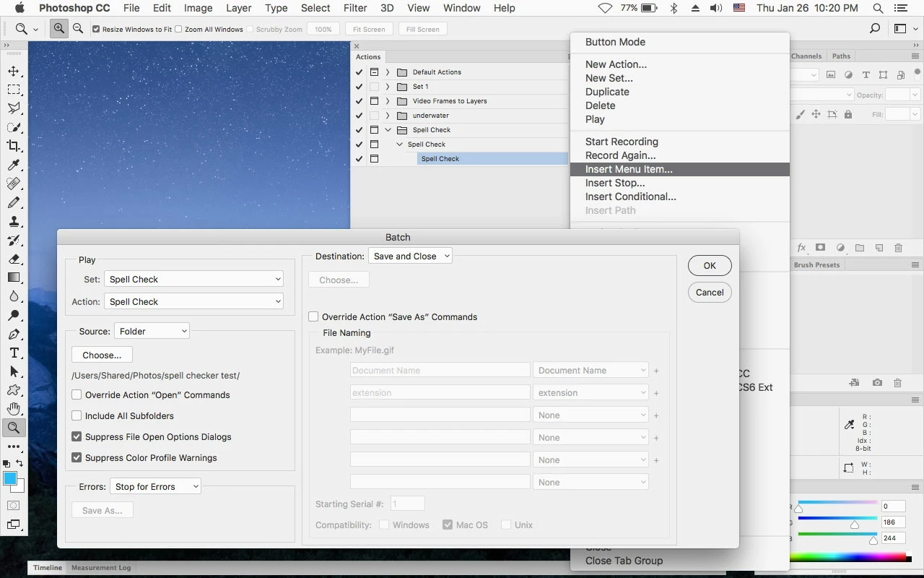Viewport: 924px width, 578px height.
Task: Select the Eyedropper tool
Action: point(14,165)
